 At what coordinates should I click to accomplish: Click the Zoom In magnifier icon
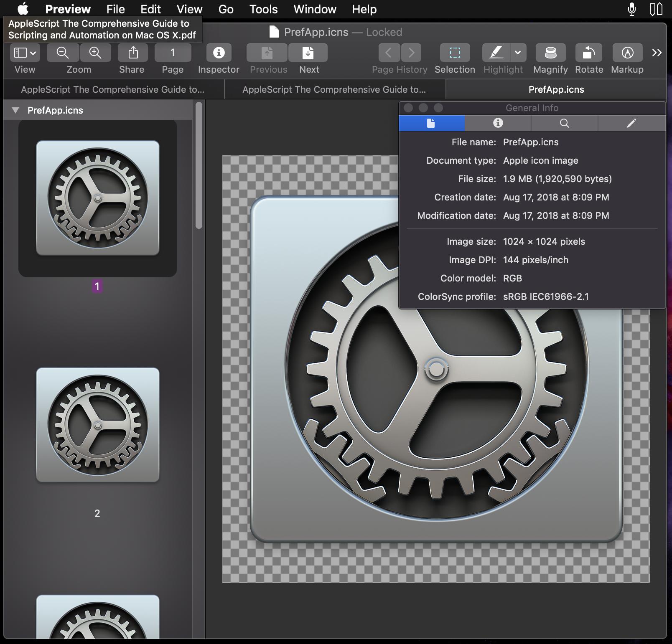pyautogui.click(x=95, y=53)
